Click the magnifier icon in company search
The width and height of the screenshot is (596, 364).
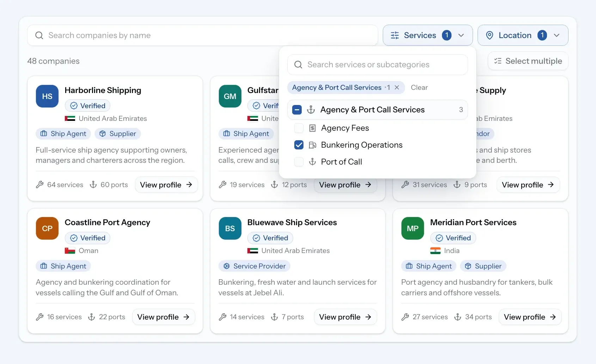pyautogui.click(x=39, y=35)
